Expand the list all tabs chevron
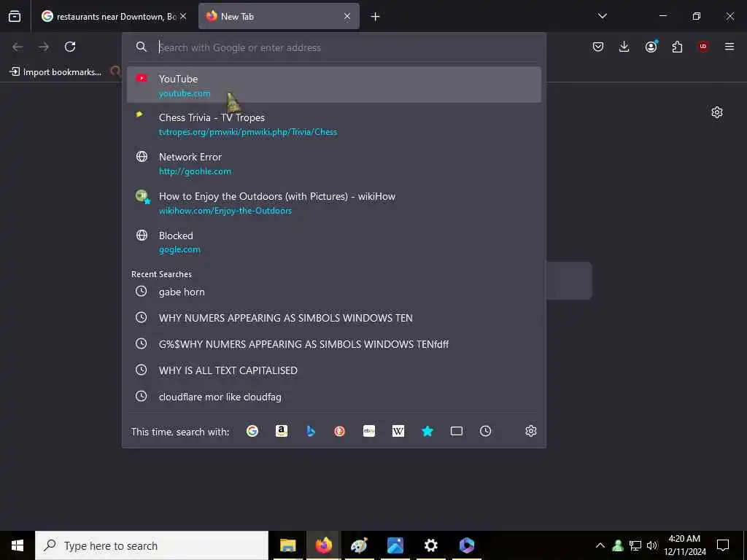The width and height of the screenshot is (747, 560). [602, 16]
